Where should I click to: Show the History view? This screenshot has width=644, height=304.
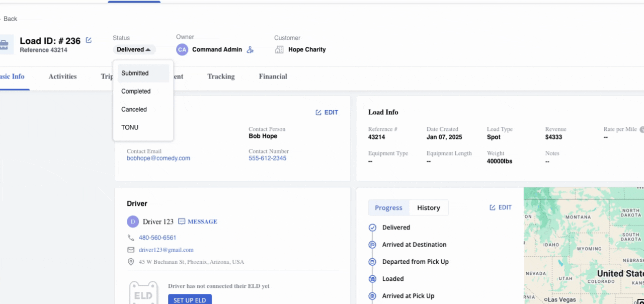(x=428, y=208)
